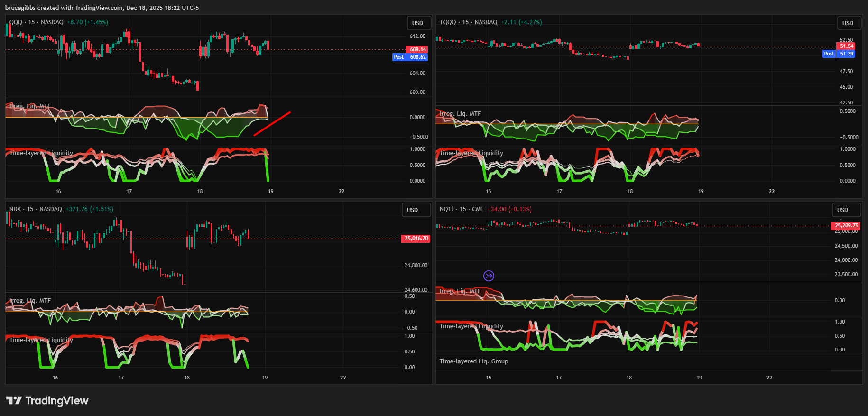This screenshot has width=868, height=416.
Task: Click the NDX price label 25,016.70
Action: [416, 239]
